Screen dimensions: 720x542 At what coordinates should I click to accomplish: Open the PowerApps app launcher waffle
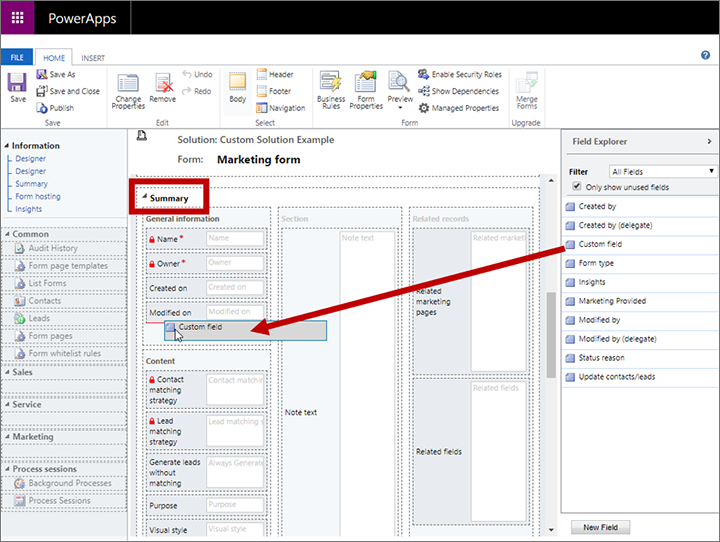17,17
